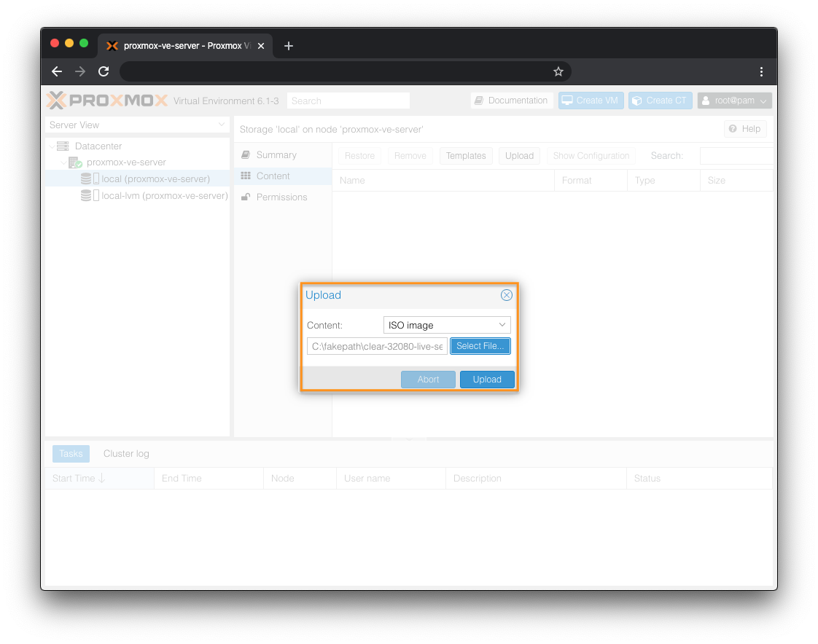Sort by Start Time column arrow
Image resolution: width=818 pixels, height=644 pixels.
(102, 478)
